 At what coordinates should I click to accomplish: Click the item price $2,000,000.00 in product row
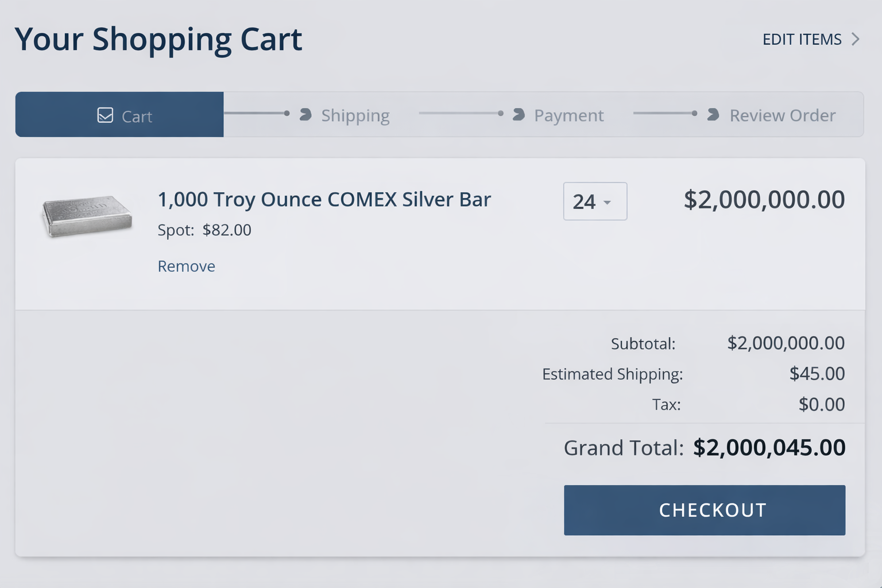pyautogui.click(x=764, y=200)
